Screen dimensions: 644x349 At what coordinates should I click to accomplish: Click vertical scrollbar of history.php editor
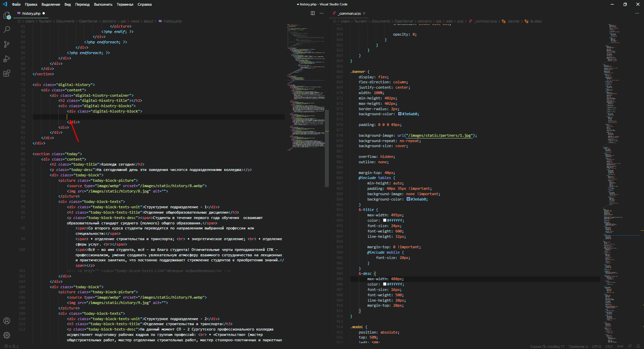(x=327, y=148)
